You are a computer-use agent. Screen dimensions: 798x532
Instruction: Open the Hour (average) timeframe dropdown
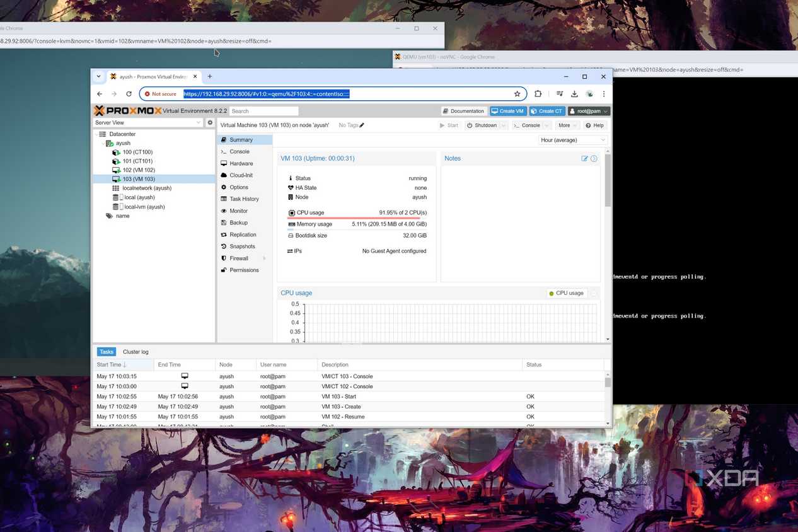coord(573,140)
